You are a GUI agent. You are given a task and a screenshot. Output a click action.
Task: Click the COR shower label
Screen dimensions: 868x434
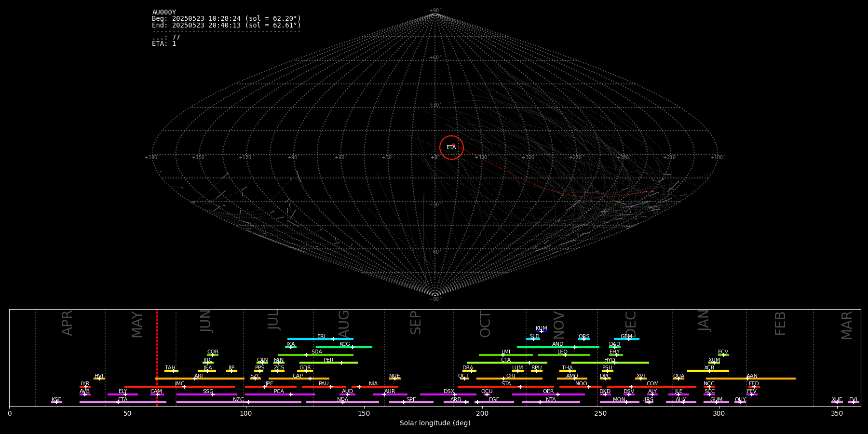pyautogui.click(x=213, y=352)
